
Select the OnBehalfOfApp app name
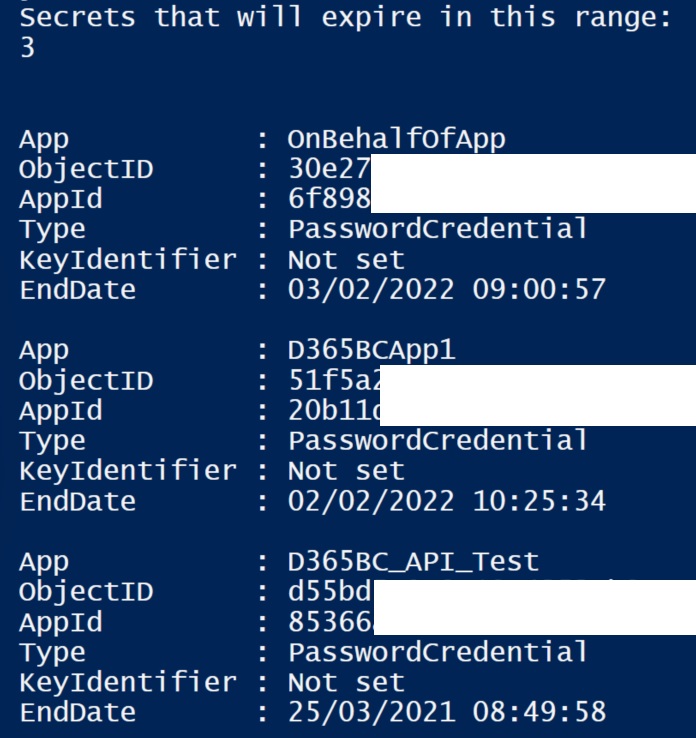396,139
